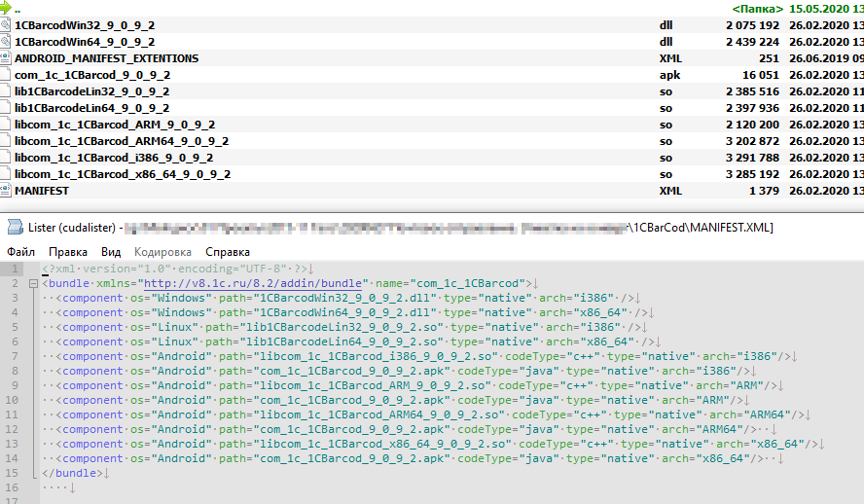Click the xml version declaration line

175,269
